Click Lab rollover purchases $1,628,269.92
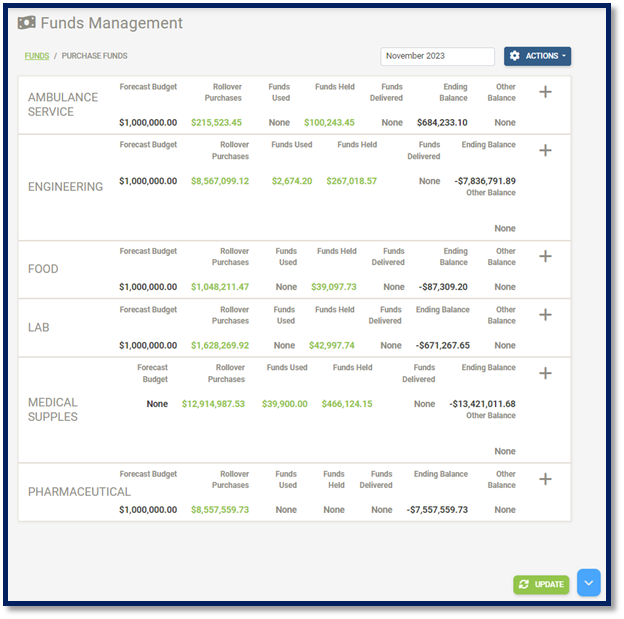 (220, 346)
